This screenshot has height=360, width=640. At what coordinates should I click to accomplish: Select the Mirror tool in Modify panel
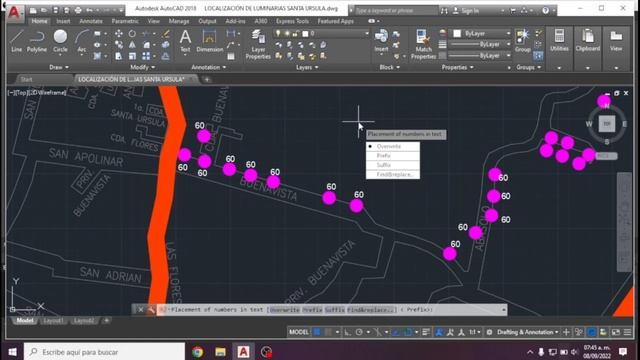pyautogui.click(x=132, y=44)
